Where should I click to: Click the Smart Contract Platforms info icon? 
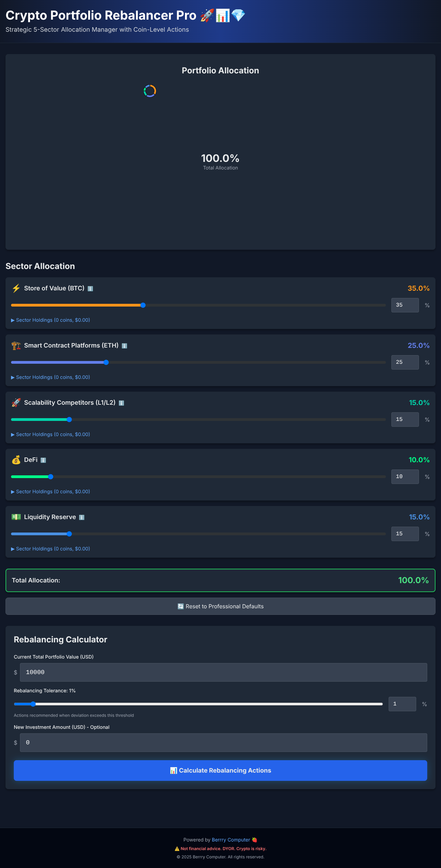pyautogui.click(x=125, y=346)
